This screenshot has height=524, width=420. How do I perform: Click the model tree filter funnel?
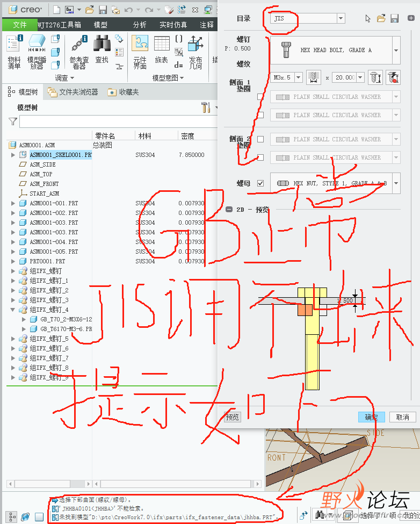coord(13,121)
